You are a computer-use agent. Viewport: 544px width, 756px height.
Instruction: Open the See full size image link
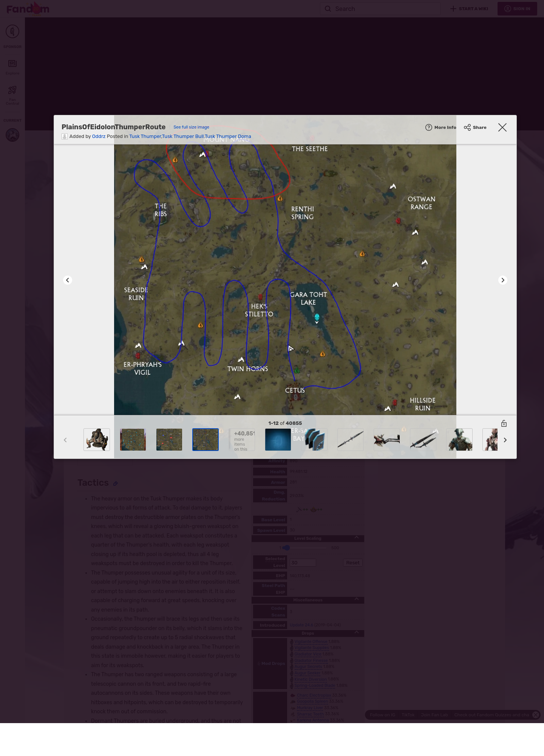tap(191, 127)
